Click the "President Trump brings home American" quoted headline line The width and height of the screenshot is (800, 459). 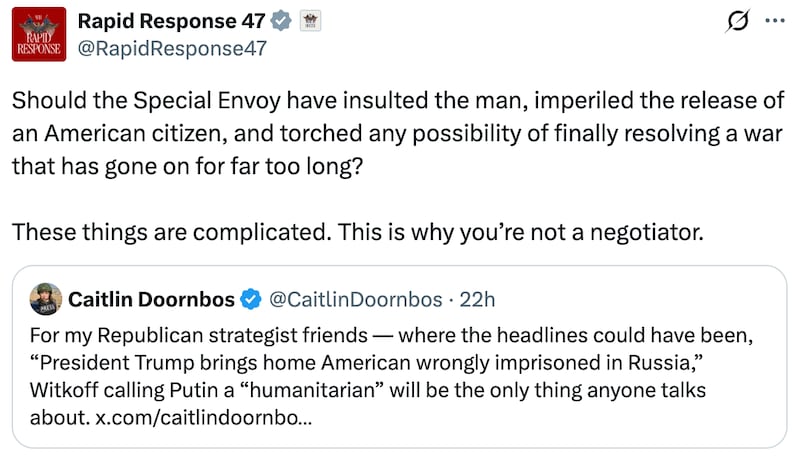click(x=366, y=363)
